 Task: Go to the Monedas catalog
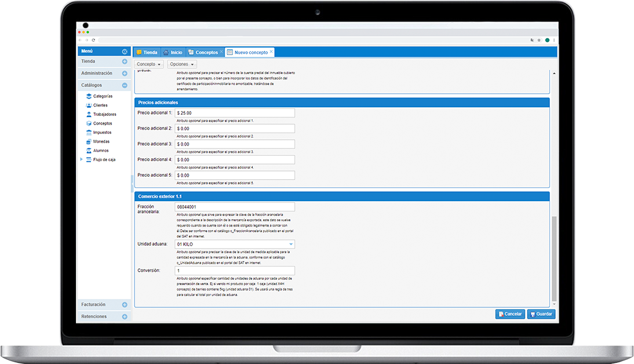click(101, 141)
